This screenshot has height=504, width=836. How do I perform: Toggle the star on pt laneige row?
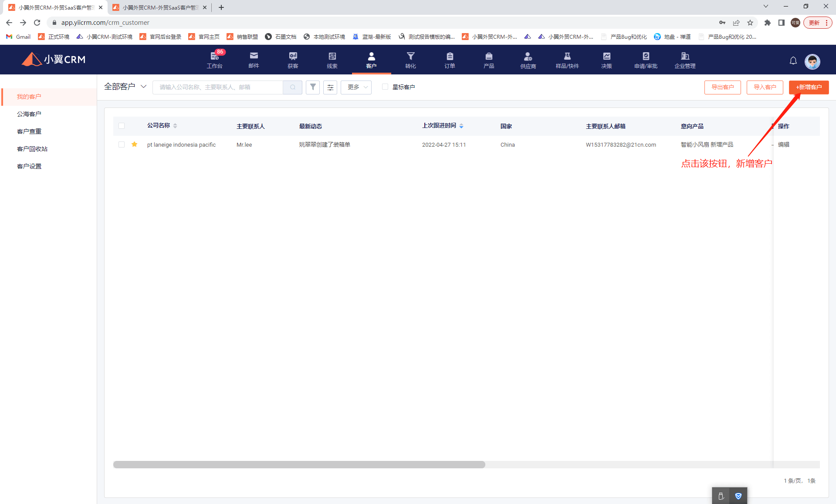[135, 144]
